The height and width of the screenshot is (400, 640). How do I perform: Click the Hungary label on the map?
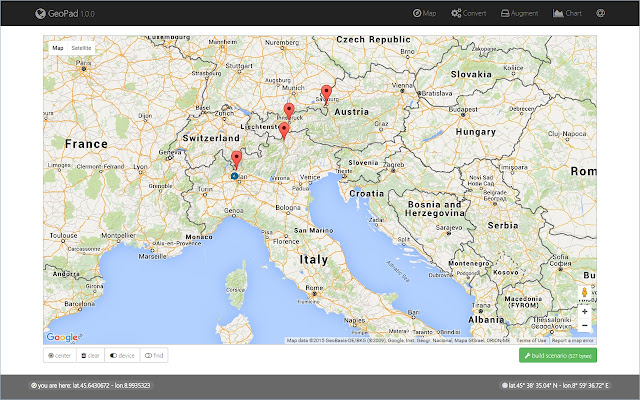pyautogui.click(x=476, y=132)
